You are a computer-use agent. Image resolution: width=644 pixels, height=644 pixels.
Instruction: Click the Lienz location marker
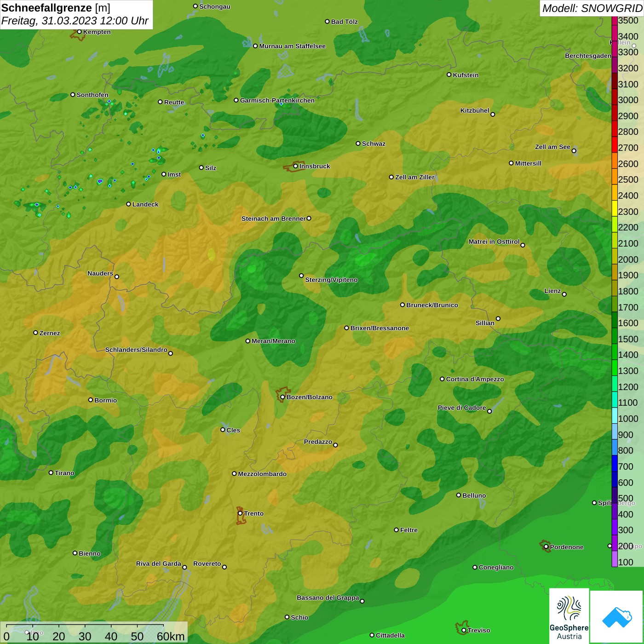tap(564, 294)
